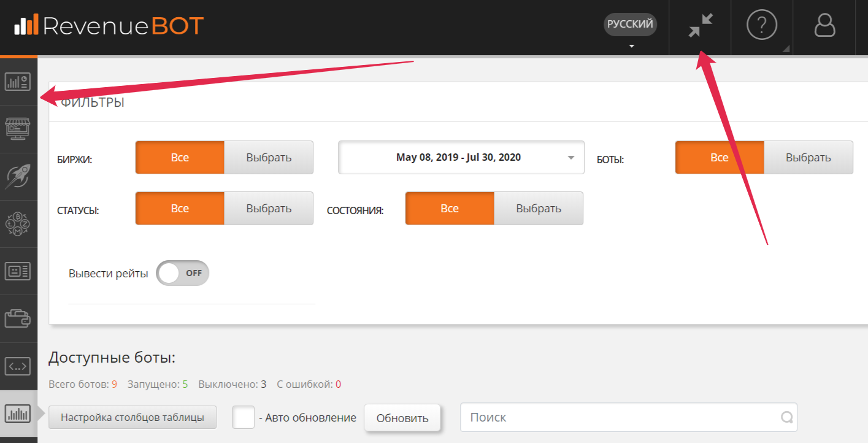
Task: Open the wallet icon in sidebar
Action: point(18,318)
